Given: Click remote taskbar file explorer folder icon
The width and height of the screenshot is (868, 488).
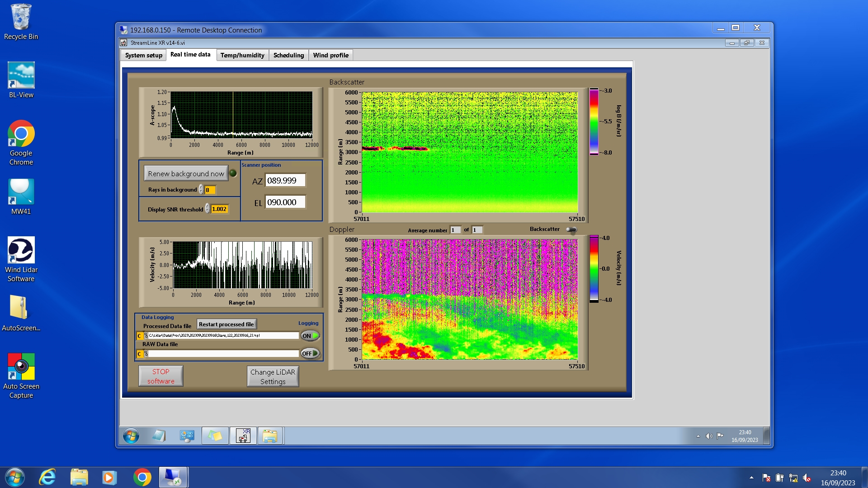Looking at the screenshot, I should click(270, 436).
